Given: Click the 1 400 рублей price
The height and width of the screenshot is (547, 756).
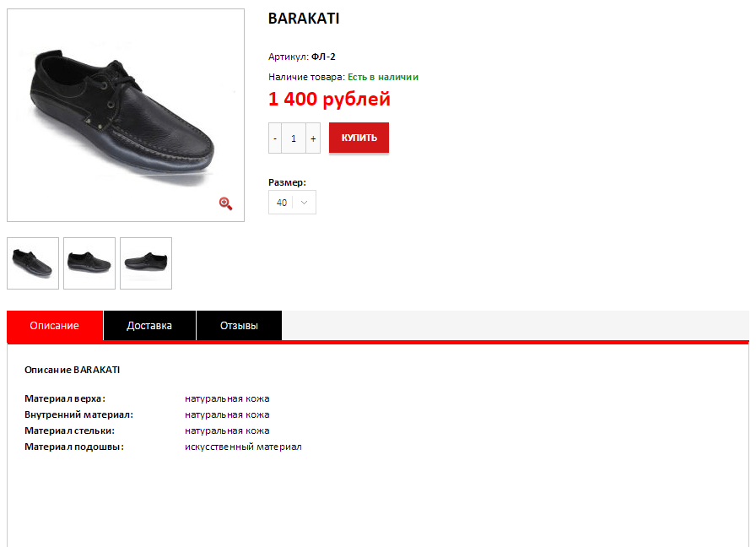Looking at the screenshot, I should 329,99.
